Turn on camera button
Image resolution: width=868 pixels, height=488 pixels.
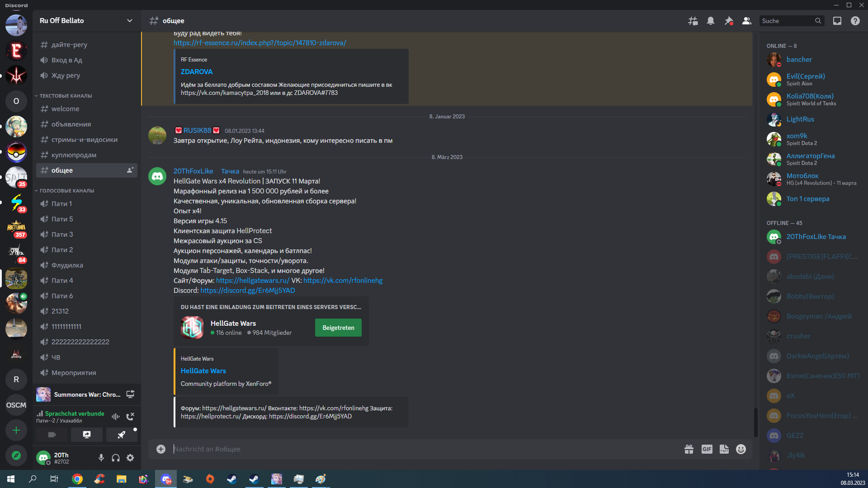[52, 435]
